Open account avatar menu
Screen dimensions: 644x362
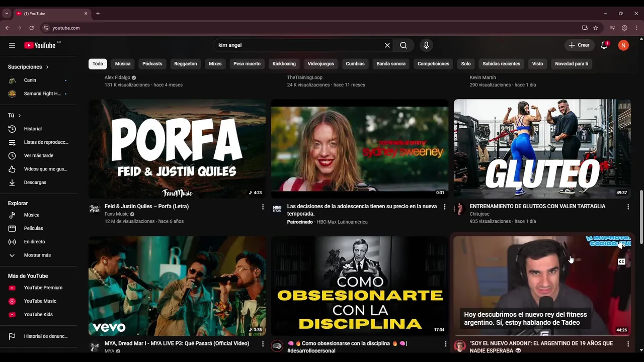coord(623,45)
